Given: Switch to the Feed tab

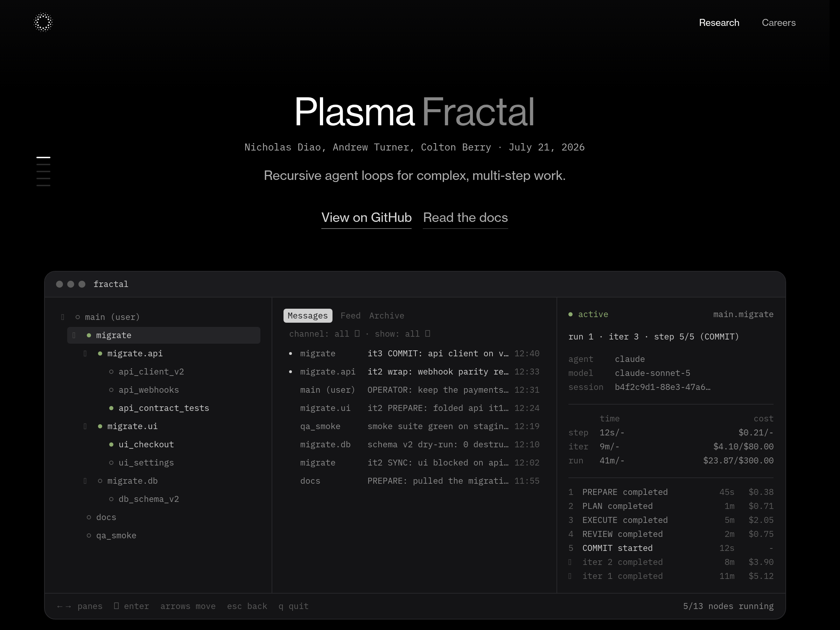Looking at the screenshot, I should (x=350, y=316).
